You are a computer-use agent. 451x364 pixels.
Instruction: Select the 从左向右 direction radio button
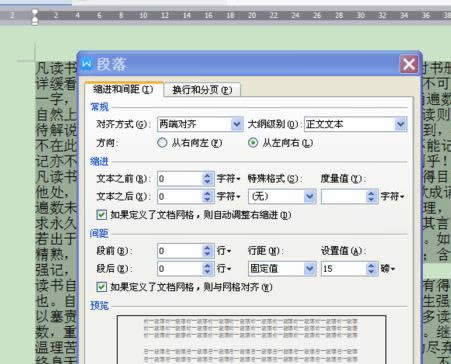[253, 143]
